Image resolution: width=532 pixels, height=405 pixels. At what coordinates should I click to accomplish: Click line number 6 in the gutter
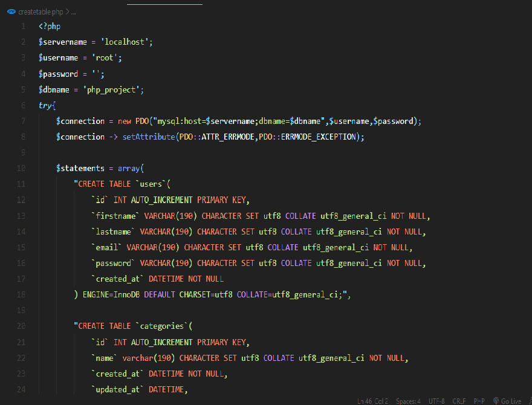pyautogui.click(x=22, y=105)
